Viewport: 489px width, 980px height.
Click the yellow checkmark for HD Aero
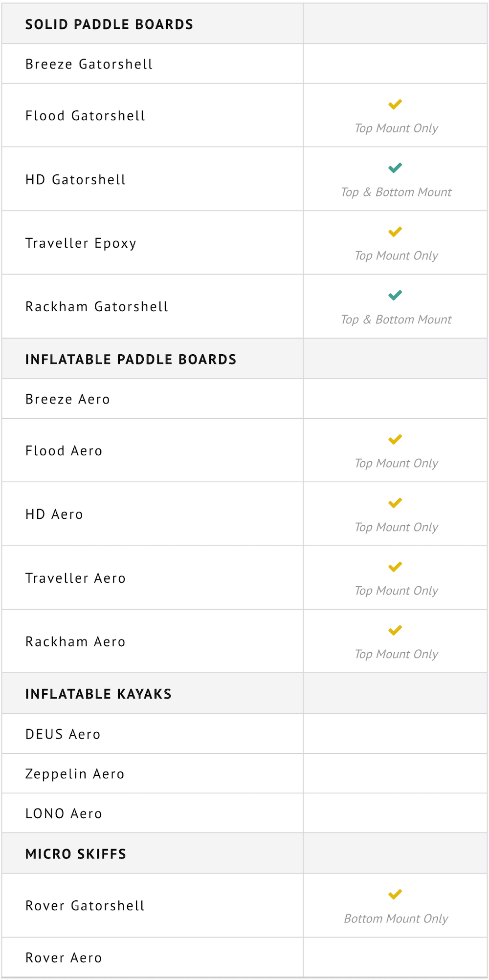(395, 503)
